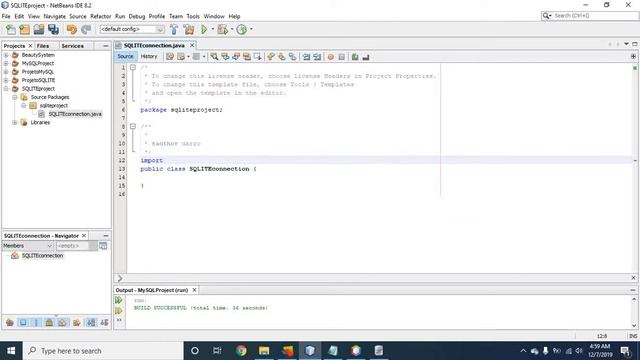Open the Members dropdown in Navigator
The width and height of the screenshot is (640, 360).
tap(28, 246)
